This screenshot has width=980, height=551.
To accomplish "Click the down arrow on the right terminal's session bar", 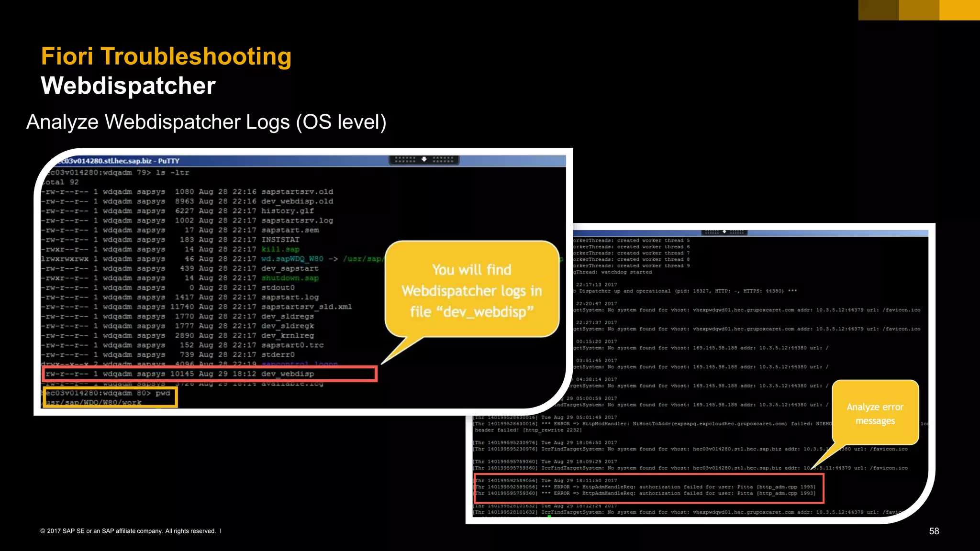I will tap(724, 232).
